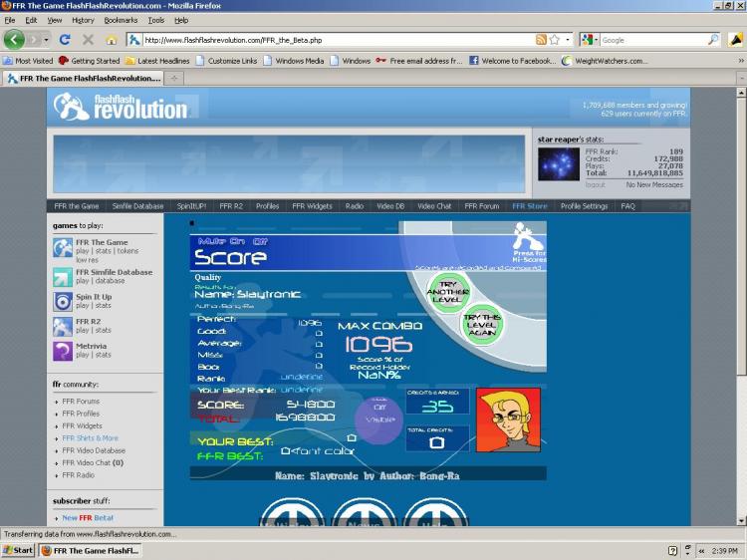Click the Firefox back arrow button

tap(14, 40)
